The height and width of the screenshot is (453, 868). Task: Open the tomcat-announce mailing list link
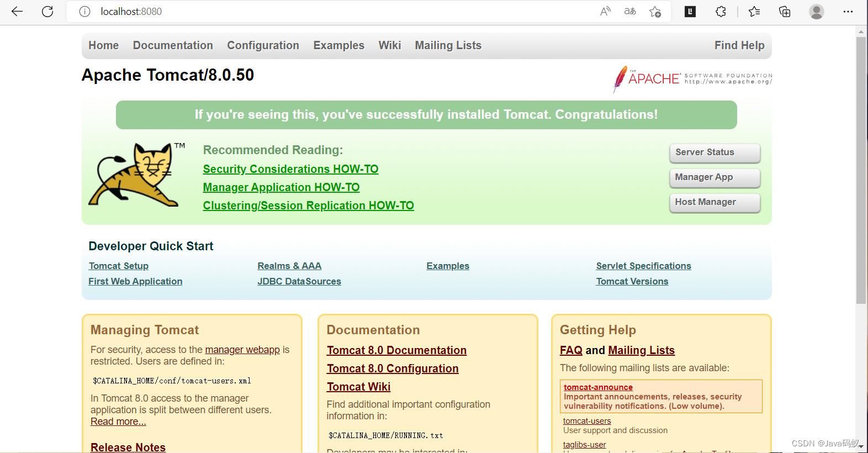click(598, 387)
